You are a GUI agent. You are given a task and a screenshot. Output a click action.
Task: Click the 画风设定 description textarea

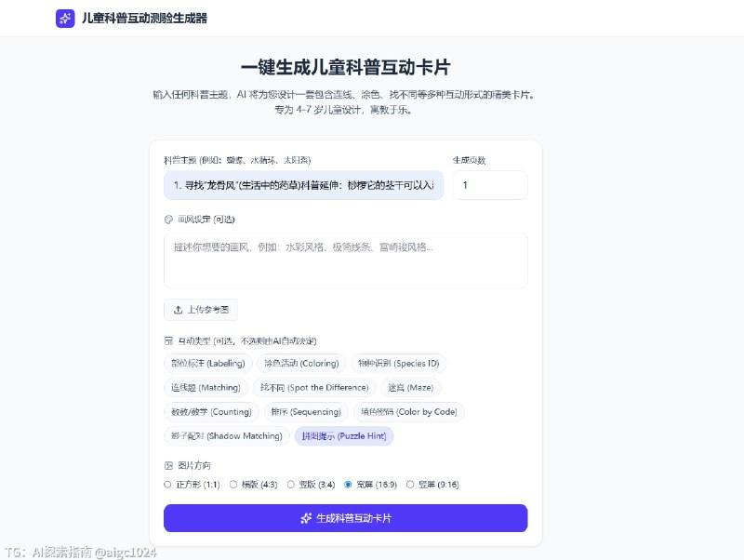tap(345, 259)
